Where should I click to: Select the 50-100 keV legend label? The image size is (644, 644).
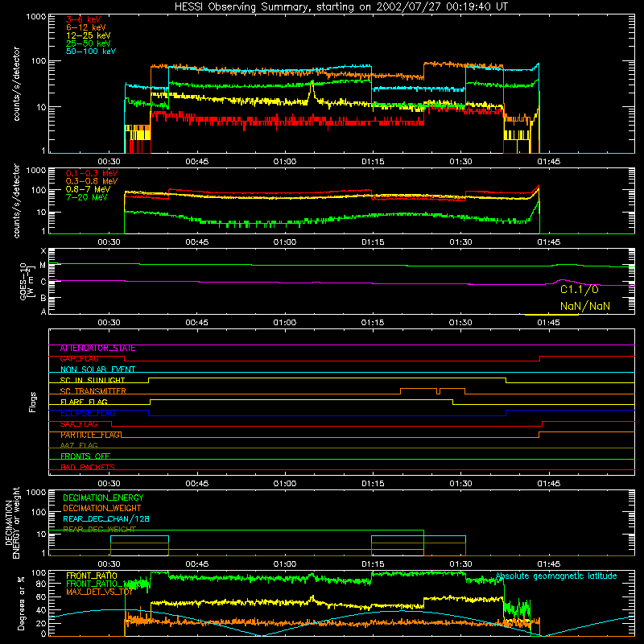pyautogui.click(x=91, y=52)
